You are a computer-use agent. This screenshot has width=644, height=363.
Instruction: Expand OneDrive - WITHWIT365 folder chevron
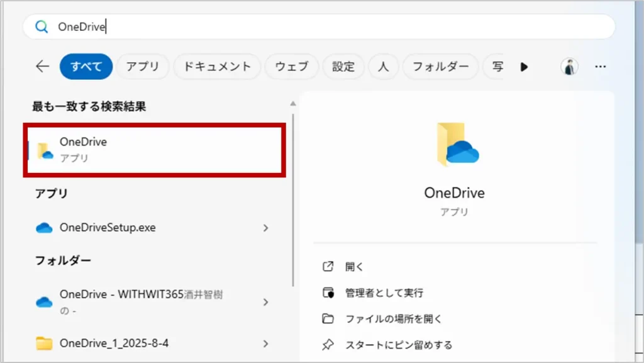[265, 302]
